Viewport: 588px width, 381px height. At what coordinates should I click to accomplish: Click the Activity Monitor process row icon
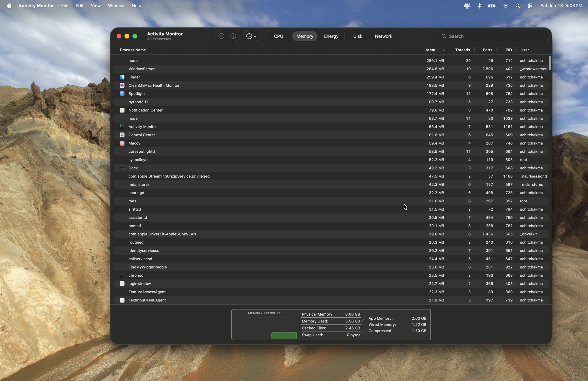point(122,127)
